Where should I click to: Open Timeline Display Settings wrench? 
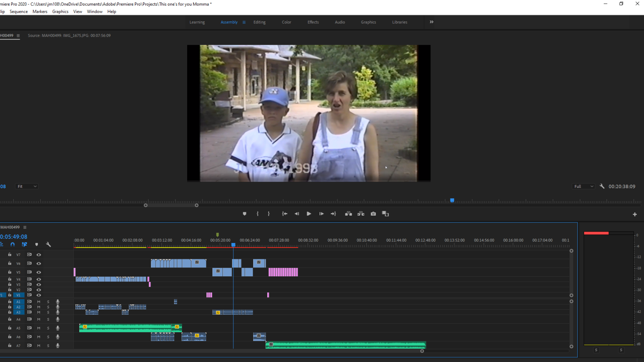(48, 245)
